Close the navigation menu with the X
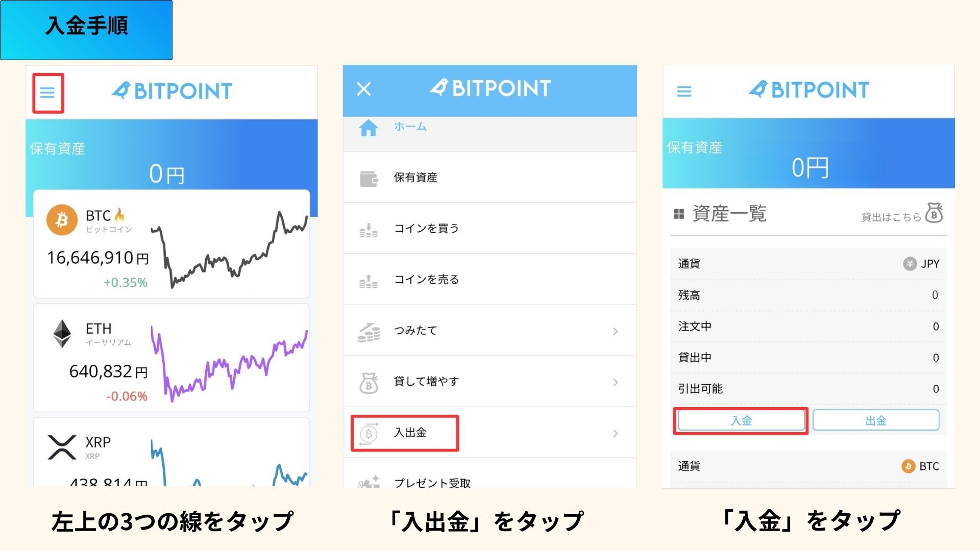Viewport: 980px width, 551px height. click(x=363, y=89)
